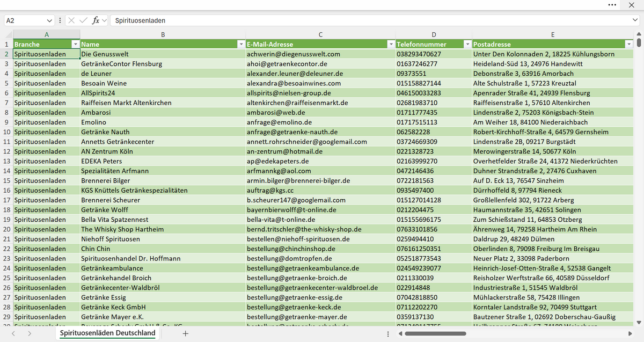The width and height of the screenshot is (644, 342).
Task: Select phone number 015127014128
Action: [x=434, y=200]
